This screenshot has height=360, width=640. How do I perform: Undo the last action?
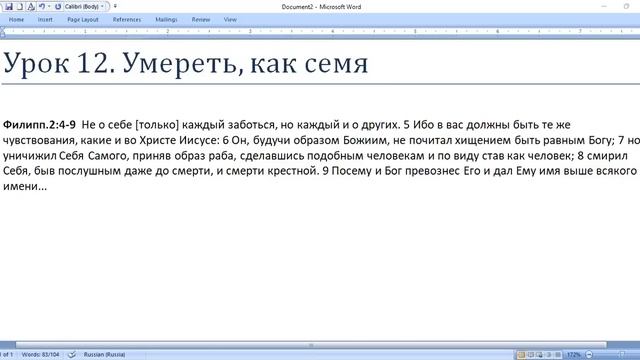tap(42, 7)
